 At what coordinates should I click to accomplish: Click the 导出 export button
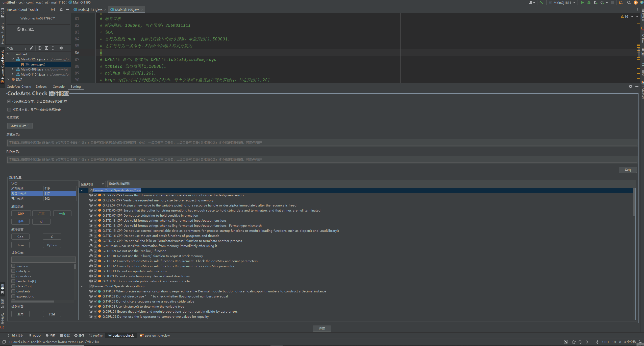point(628,170)
